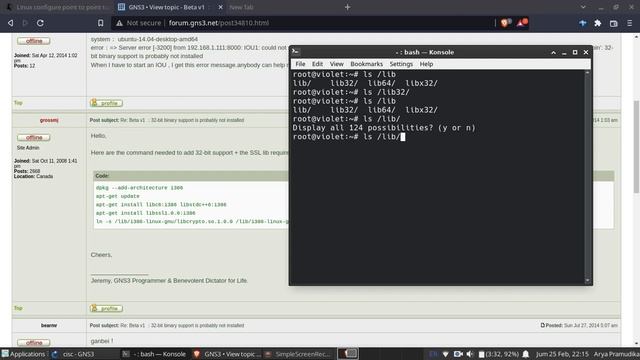Image resolution: width=640 pixels, height=360 pixels.
Task: Maximize the Konsole window
Action: click(575, 52)
